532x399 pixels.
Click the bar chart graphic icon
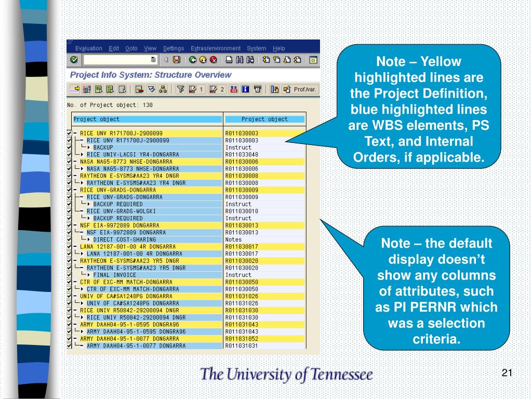coord(274,89)
